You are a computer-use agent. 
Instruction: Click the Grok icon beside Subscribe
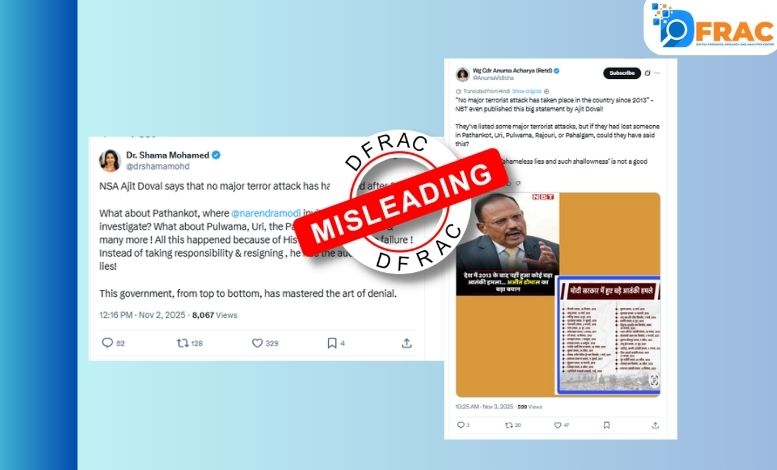pos(647,73)
